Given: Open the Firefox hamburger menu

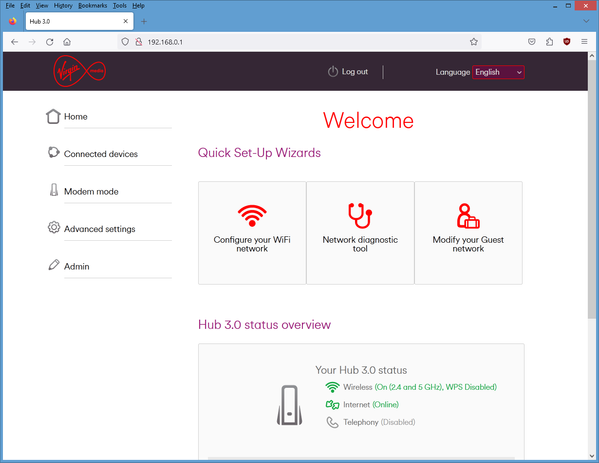Looking at the screenshot, I should click(584, 42).
